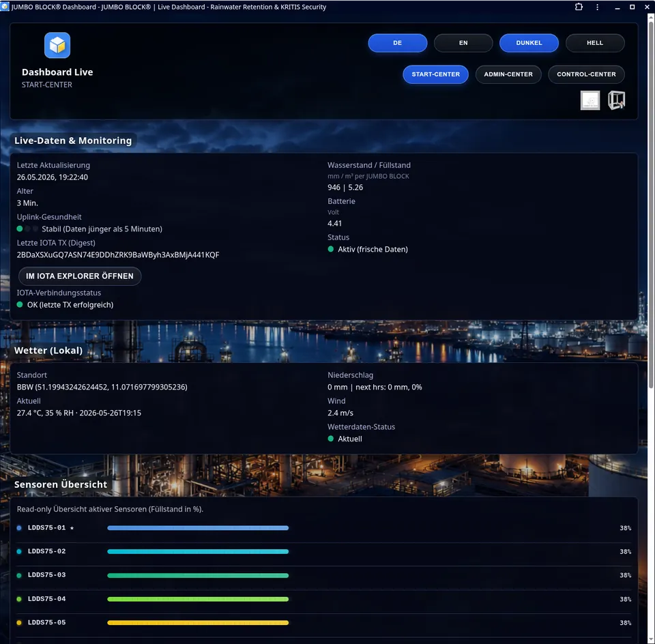Click the green LDDS75-03 sensor dot

tap(19, 575)
